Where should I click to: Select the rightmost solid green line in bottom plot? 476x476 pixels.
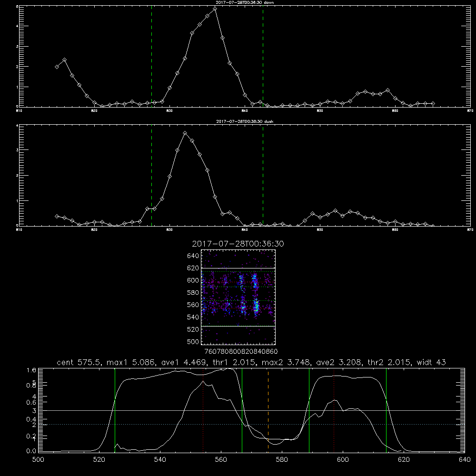(386, 410)
